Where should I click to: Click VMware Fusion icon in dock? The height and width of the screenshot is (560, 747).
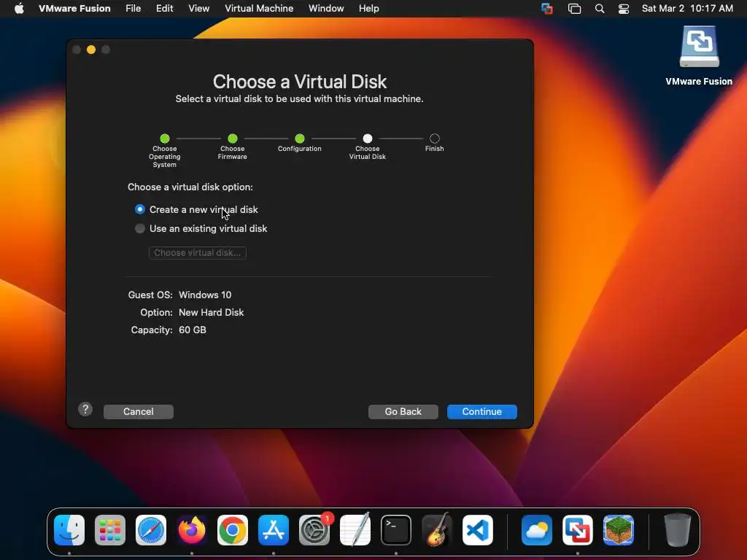(578, 529)
